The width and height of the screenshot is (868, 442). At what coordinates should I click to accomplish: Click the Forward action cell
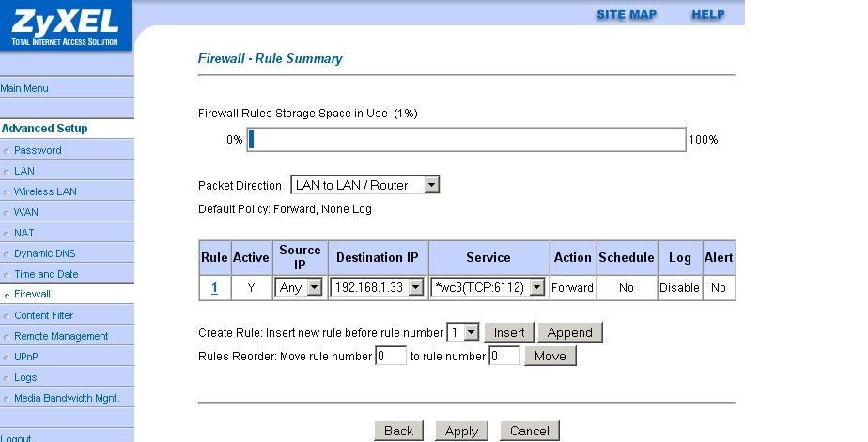pos(572,288)
